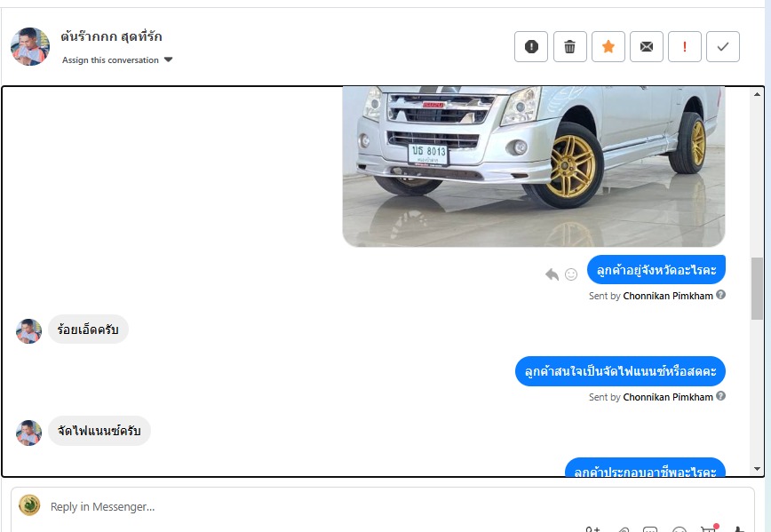The width and height of the screenshot is (771, 532).
Task: Click the dropdown arrow beside Assign this conversation
Action: (168, 60)
